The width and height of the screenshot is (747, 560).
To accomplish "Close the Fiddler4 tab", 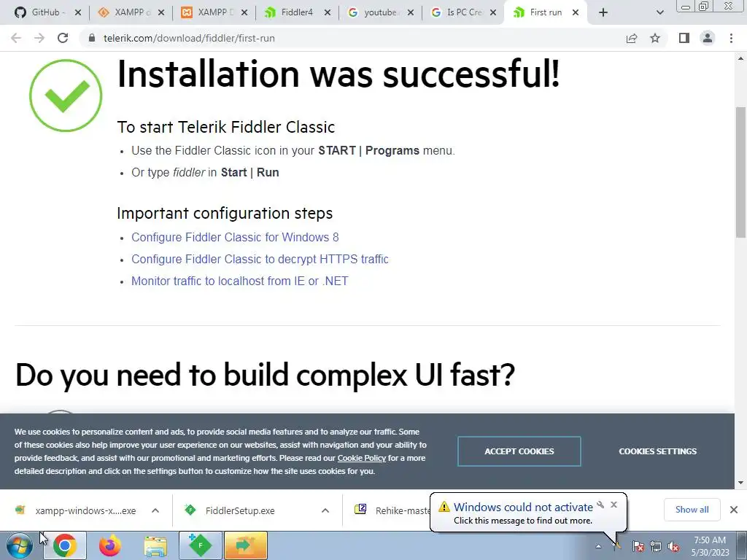I will coord(328,13).
